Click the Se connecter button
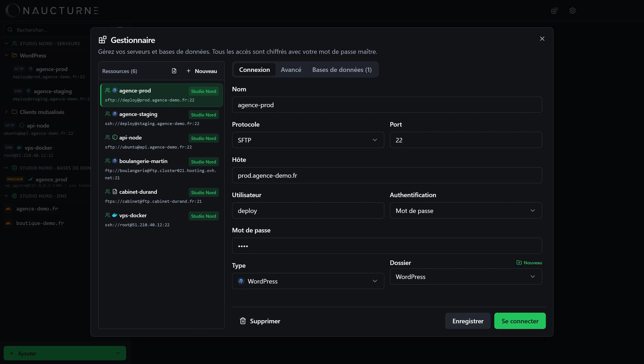Screen dimensions: 644x364 tap(520, 321)
